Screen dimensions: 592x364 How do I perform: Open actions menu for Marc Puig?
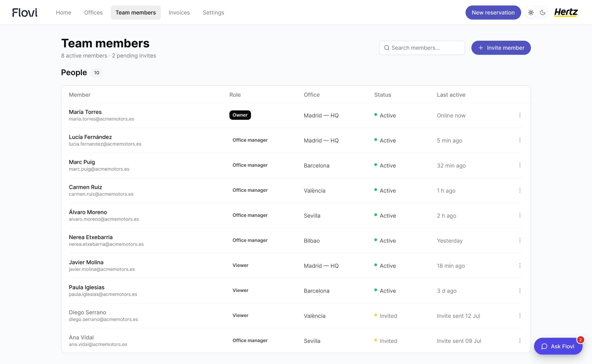[520, 165]
